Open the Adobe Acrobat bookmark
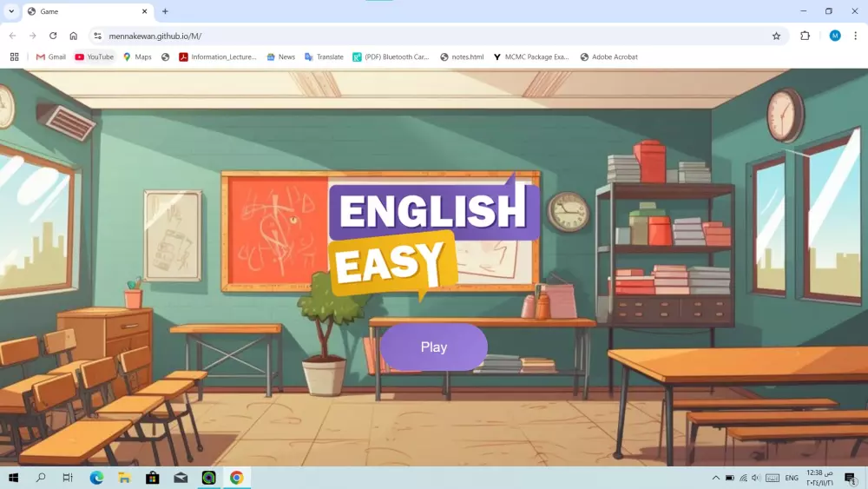 (609, 57)
